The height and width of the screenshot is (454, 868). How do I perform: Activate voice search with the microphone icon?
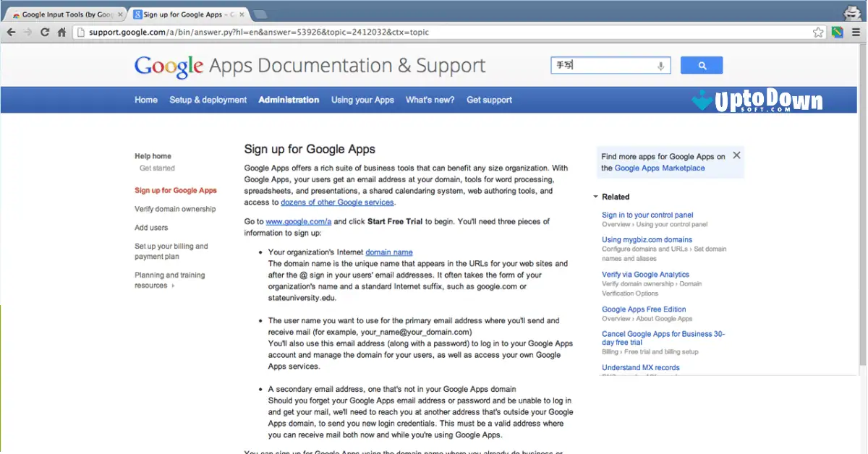pos(660,65)
